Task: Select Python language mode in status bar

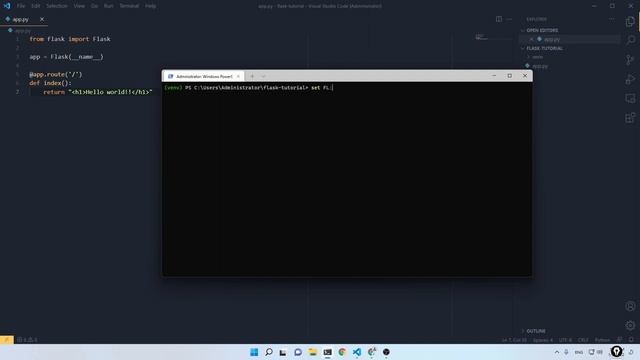Action: [x=602, y=340]
